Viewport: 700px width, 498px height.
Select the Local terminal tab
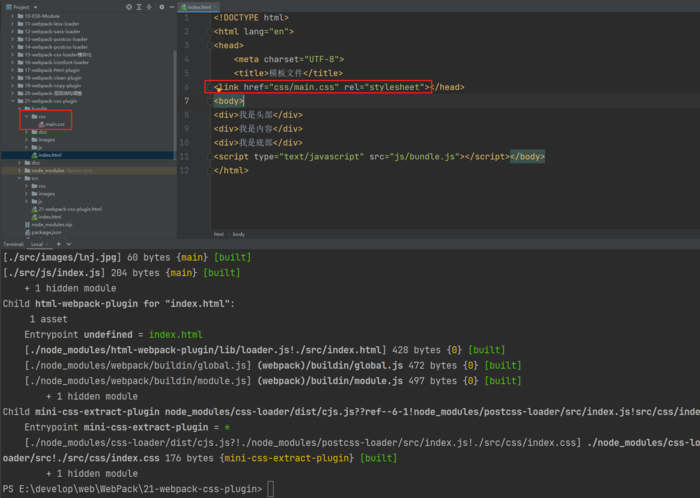coord(37,244)
